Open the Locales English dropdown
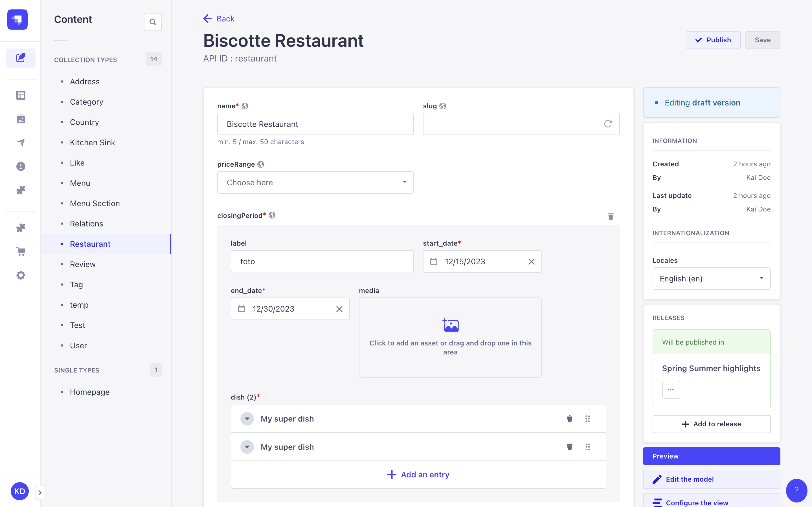 pyautogui.click(x=711, y=279)
